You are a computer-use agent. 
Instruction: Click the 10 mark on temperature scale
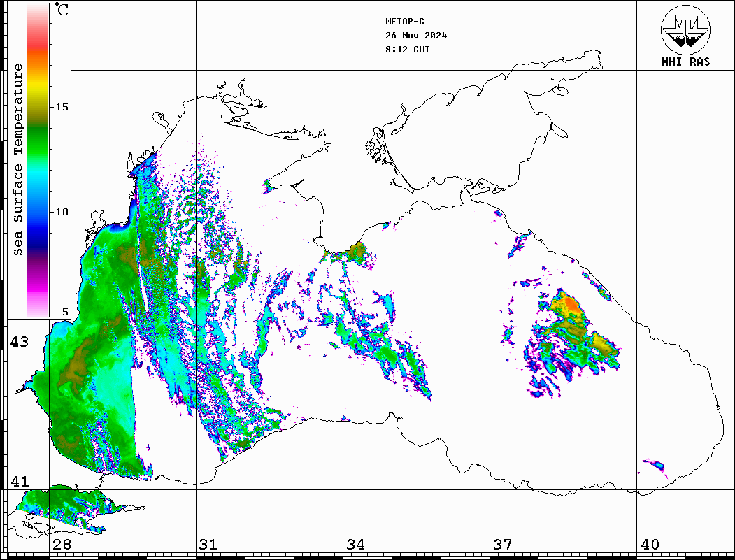62,212
